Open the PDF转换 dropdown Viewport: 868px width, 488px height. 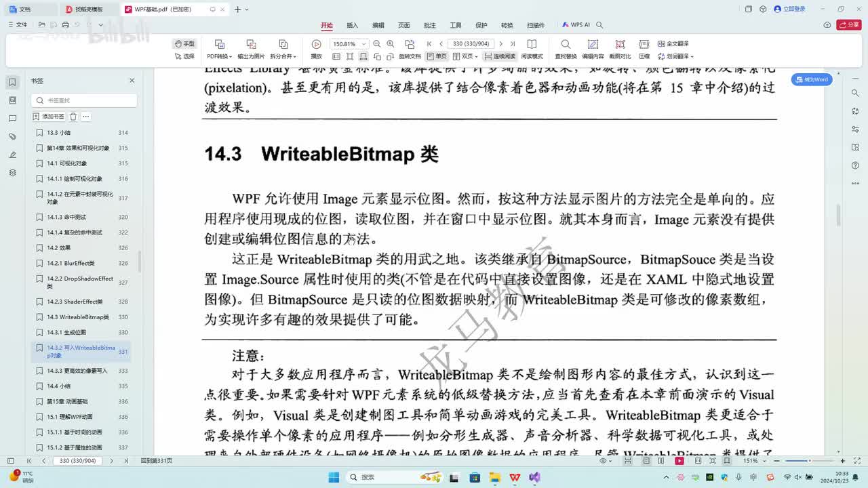(219, 56)
